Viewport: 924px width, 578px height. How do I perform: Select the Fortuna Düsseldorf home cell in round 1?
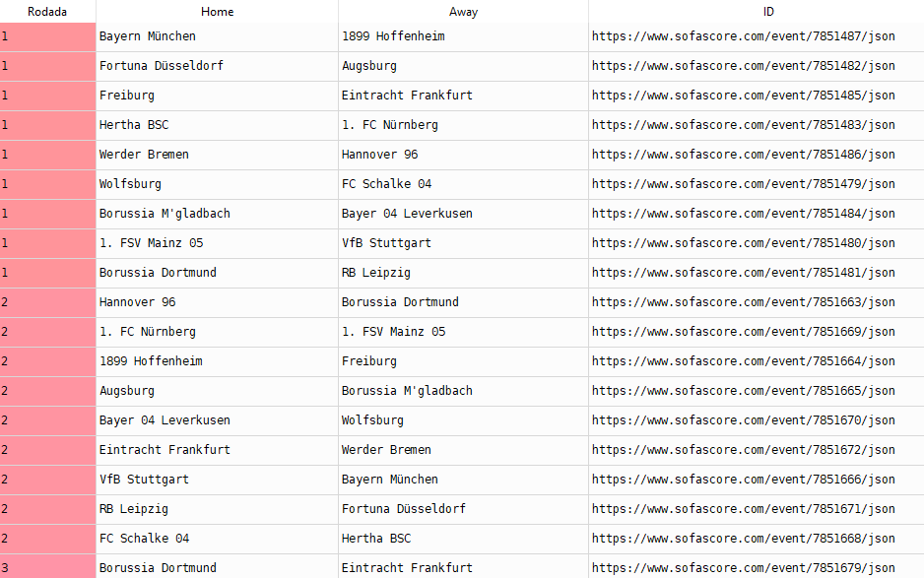(x=162, y=66)
